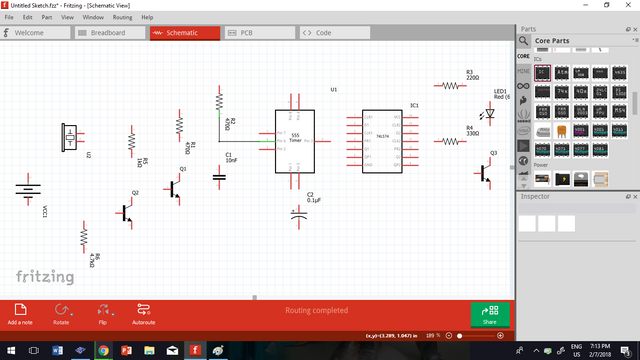This screenshot has height=360, width=640.
Task: Open the Routing menu
Action: pos(122,17)
